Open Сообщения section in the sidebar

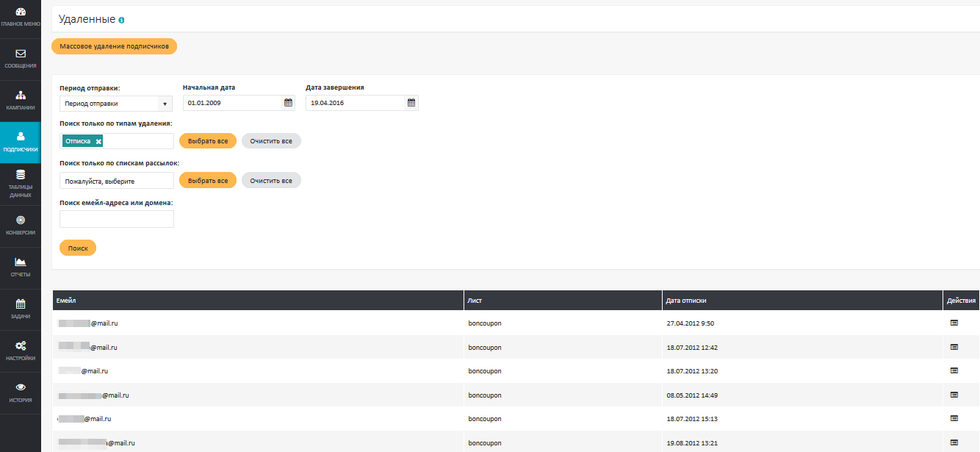[21, 59]
